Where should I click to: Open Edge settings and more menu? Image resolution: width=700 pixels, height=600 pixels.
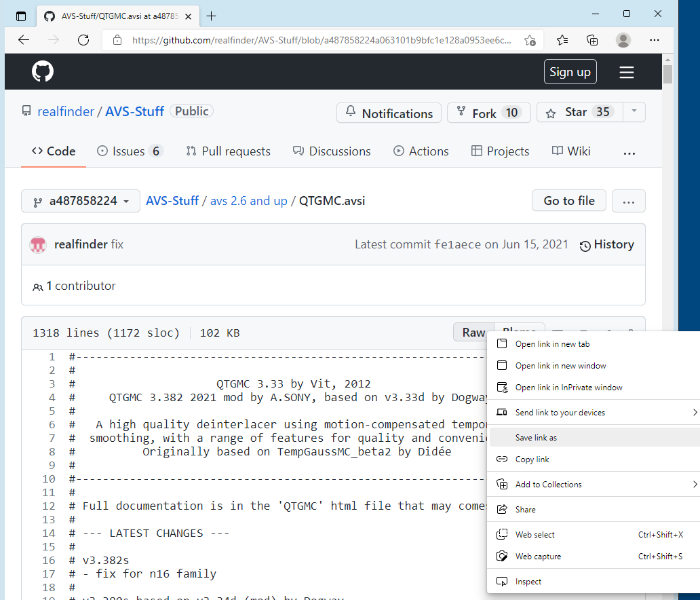[655, 40]
